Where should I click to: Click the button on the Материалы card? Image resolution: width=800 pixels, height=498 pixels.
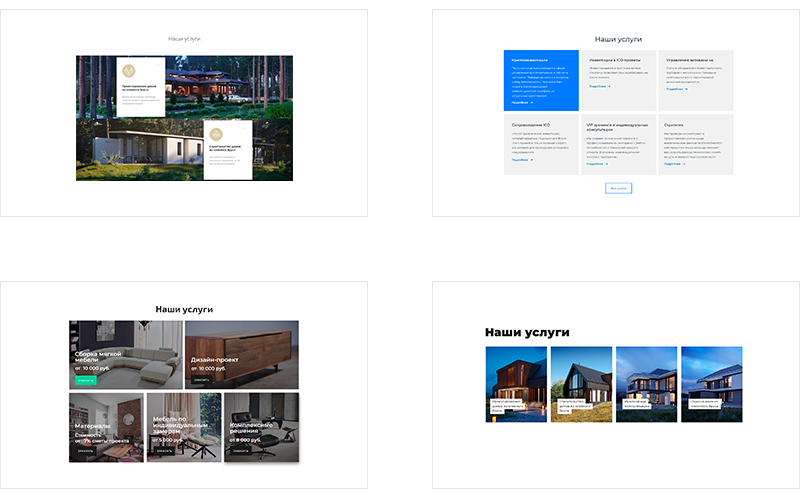[x=85, y=451]
